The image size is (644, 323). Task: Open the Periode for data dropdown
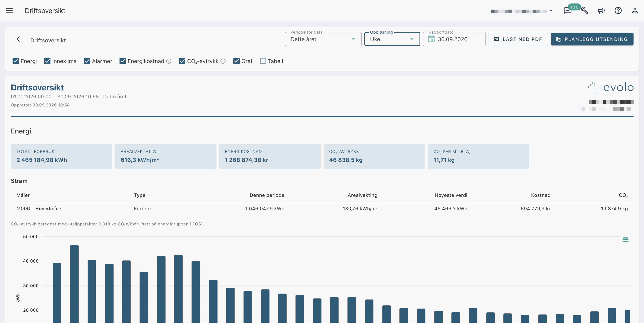coord(323,39)
